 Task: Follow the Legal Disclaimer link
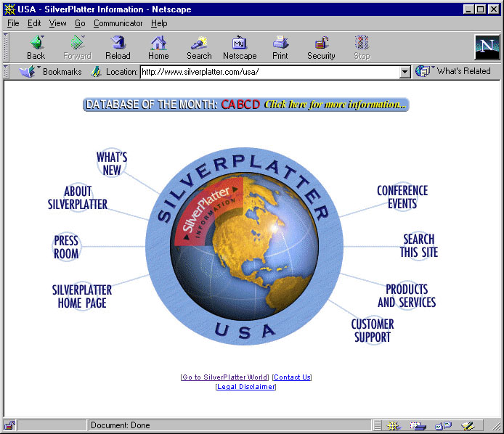click(246, 387)
